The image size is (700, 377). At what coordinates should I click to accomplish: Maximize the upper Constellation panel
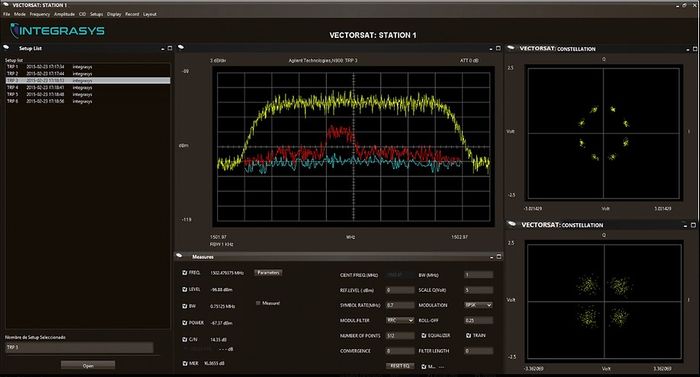[x=695, y=49]
